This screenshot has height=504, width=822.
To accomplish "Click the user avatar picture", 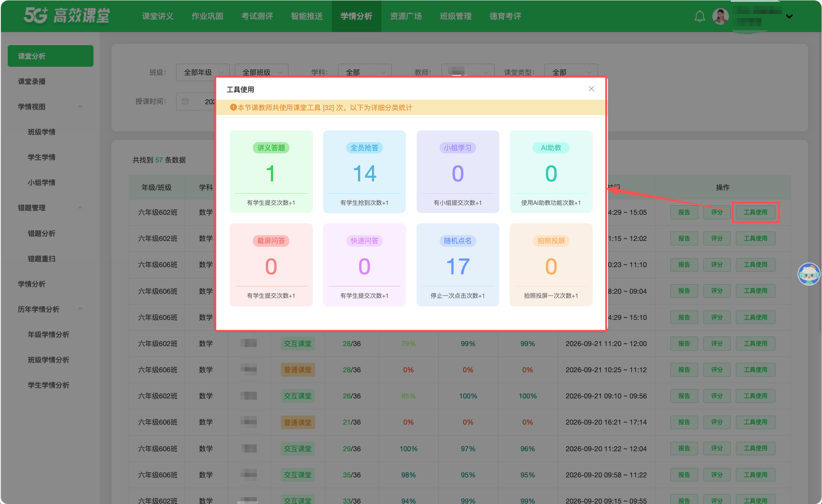I will click(720, 17).
